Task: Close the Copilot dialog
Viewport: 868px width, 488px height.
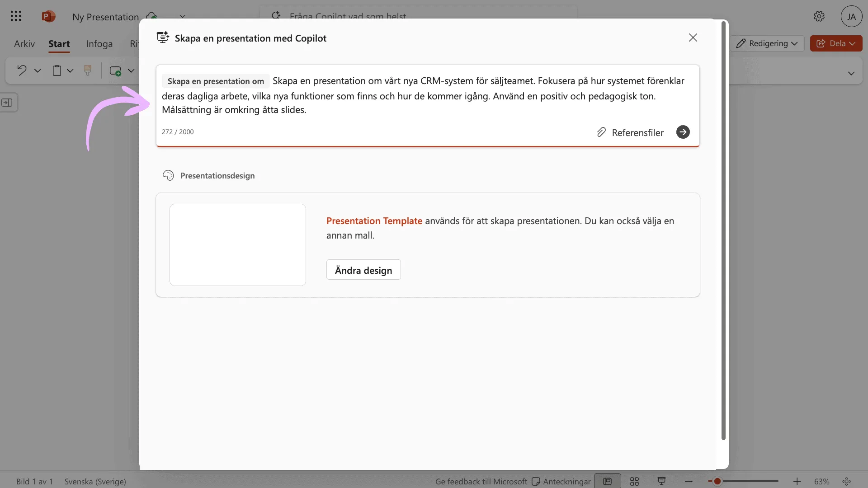Action: (693, 38)
